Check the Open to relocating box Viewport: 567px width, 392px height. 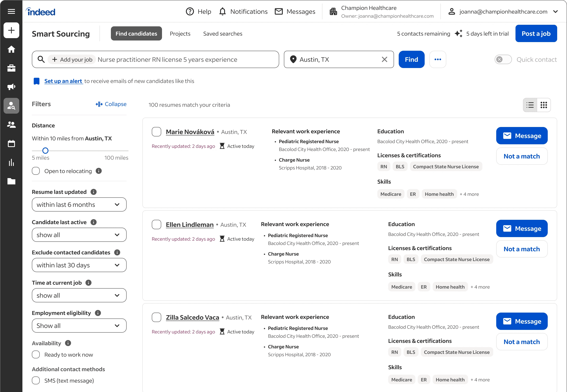36,171
